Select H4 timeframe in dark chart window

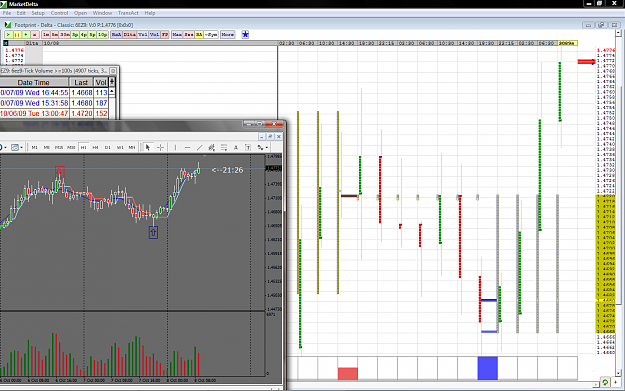[x=96, y=147]
